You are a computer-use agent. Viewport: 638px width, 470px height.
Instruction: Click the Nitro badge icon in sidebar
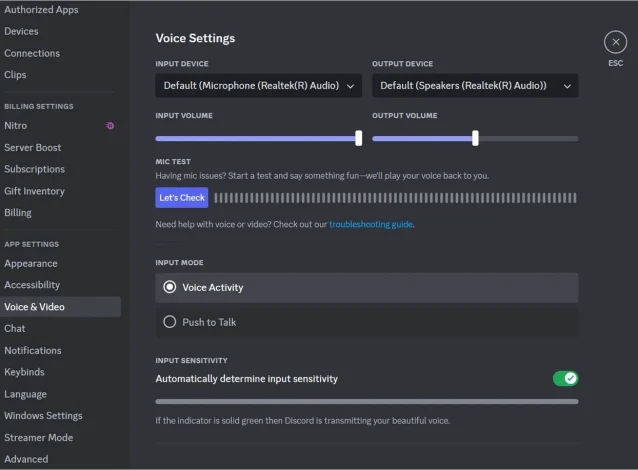pos(109,126)
